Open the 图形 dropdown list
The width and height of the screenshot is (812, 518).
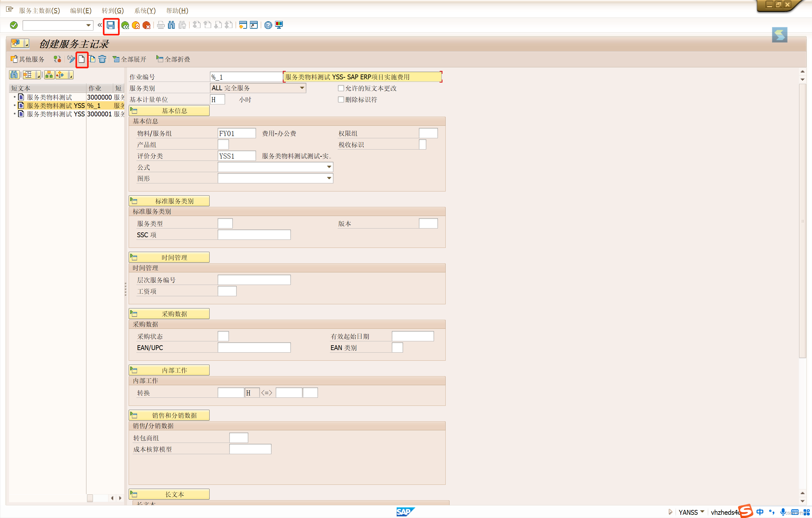click(329, 178)
